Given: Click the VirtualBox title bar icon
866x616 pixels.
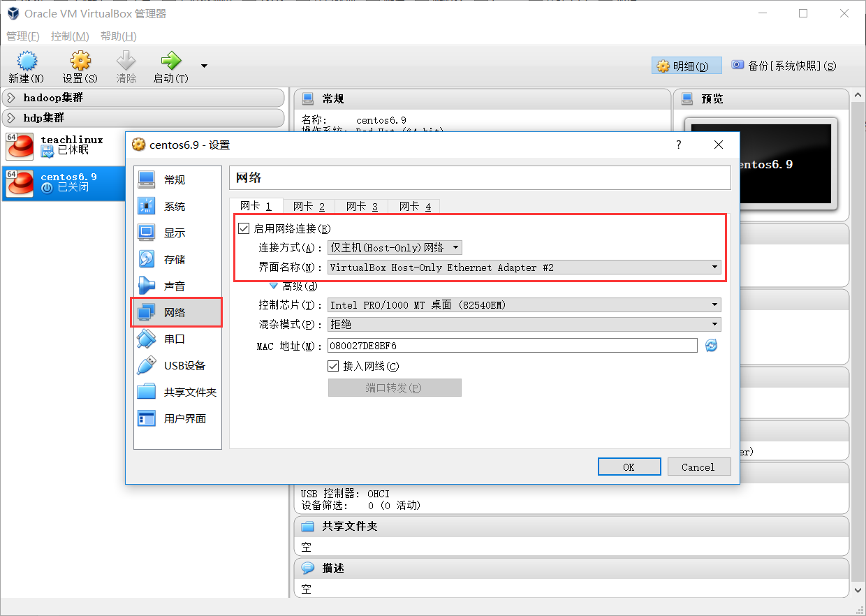Looking at the screenshot, I should point(13,13).
